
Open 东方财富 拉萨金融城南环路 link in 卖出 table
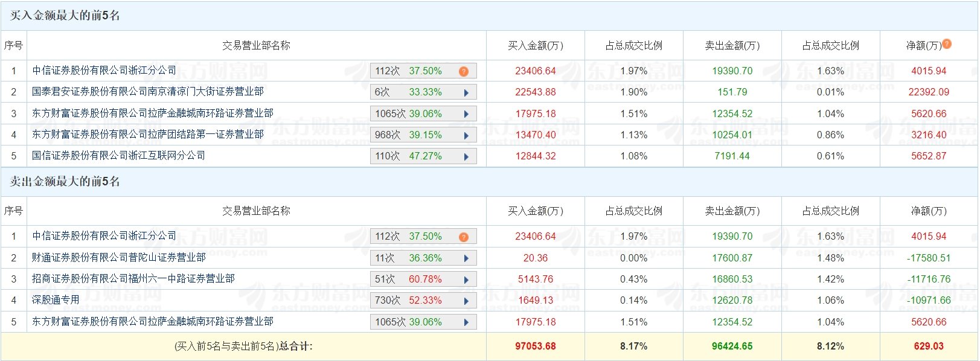coord(153,322)
